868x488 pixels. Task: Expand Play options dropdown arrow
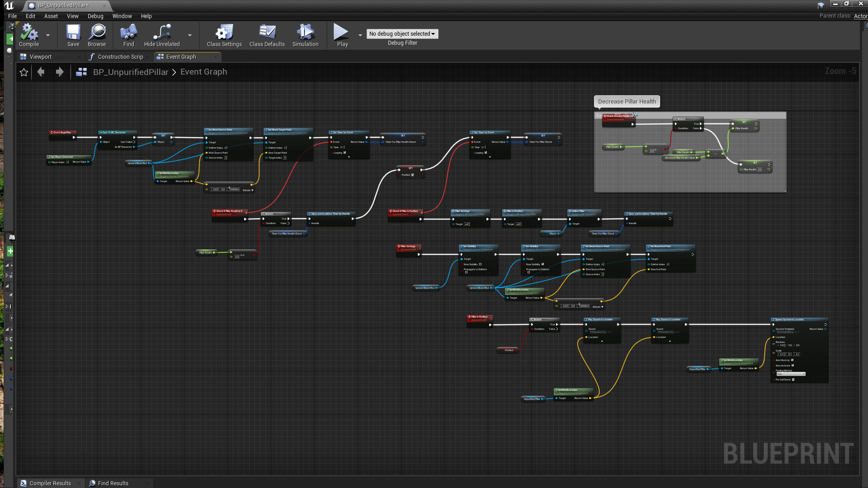[x=360, y=35]
